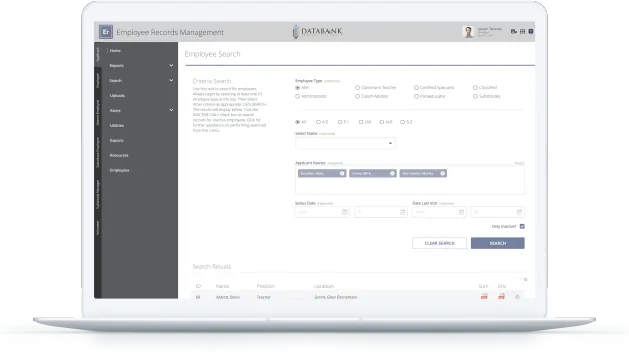Click the CLEAR SEARCH button

[439, 243]
